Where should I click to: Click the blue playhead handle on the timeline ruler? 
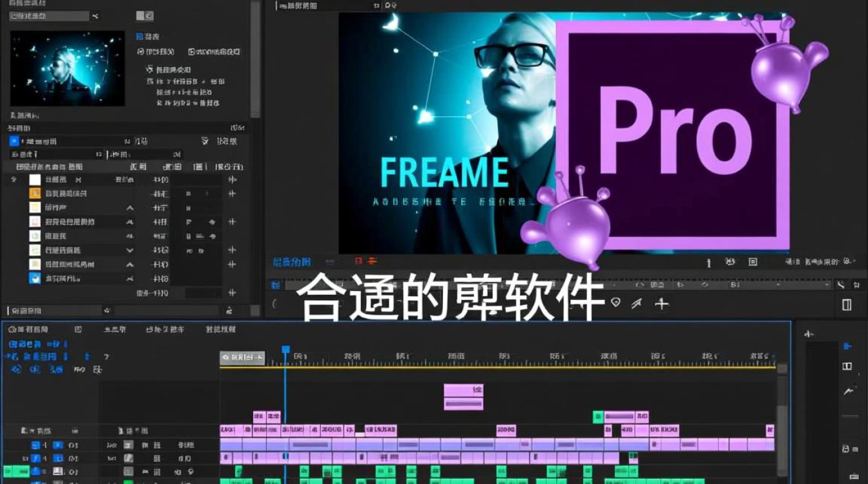285,349
